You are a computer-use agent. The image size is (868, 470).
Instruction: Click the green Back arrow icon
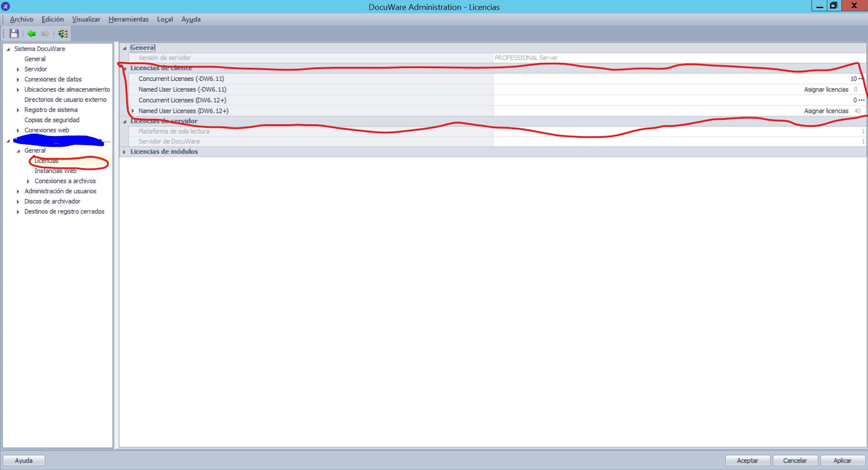[x=31, y=33]
